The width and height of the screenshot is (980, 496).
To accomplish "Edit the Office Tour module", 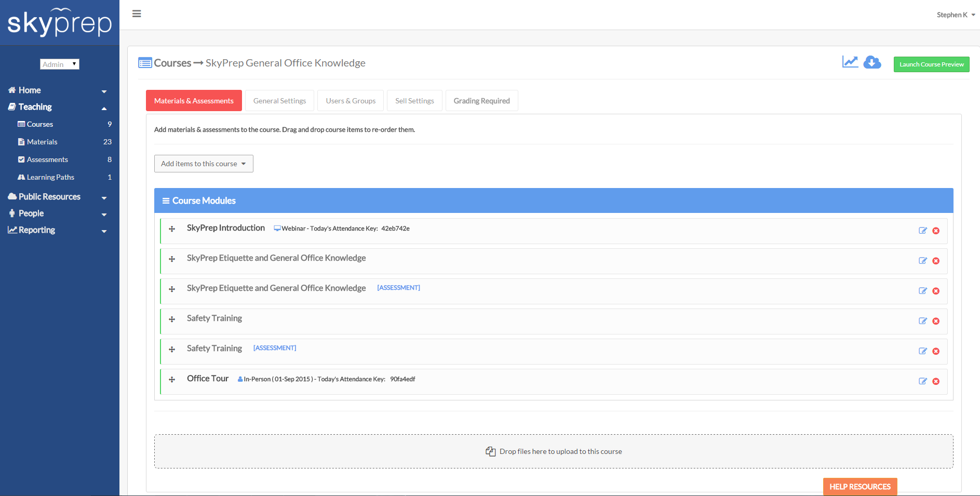I will (922, 381).
